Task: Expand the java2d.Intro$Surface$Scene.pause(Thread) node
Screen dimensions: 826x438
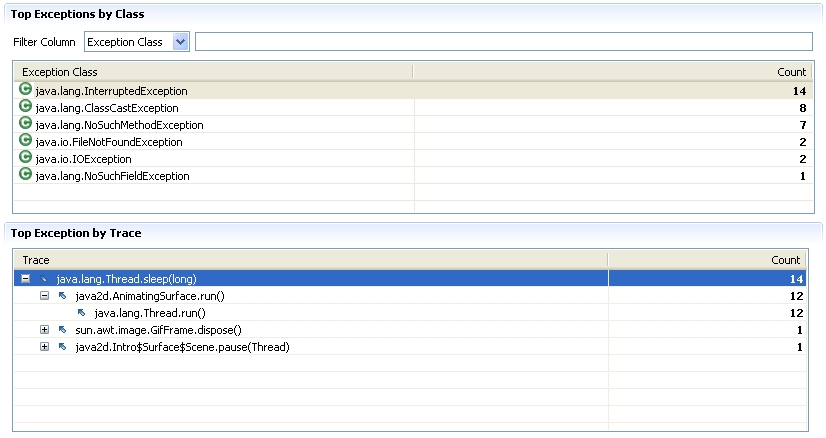Action: pyautogui.click(x=44, y=347)
